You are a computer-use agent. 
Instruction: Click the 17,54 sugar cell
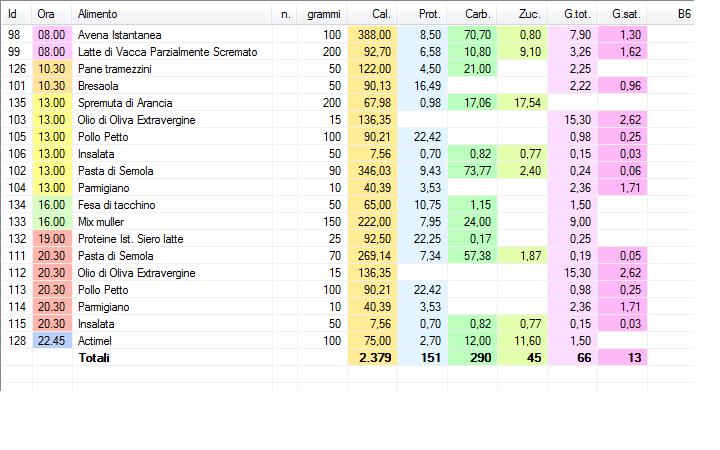pyautogui.click(x=523, y=103)
